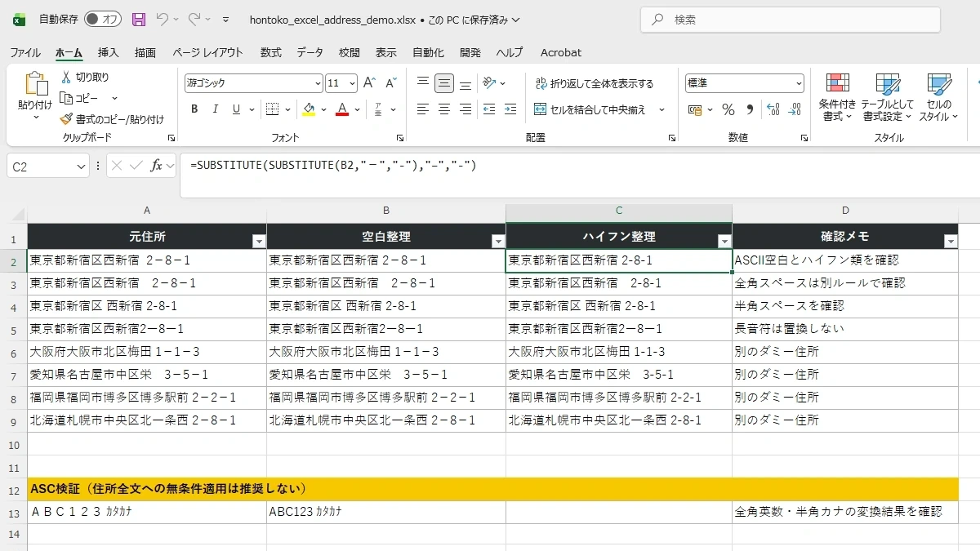Open the 空白整理 column filter dropdown

(497, 241)
